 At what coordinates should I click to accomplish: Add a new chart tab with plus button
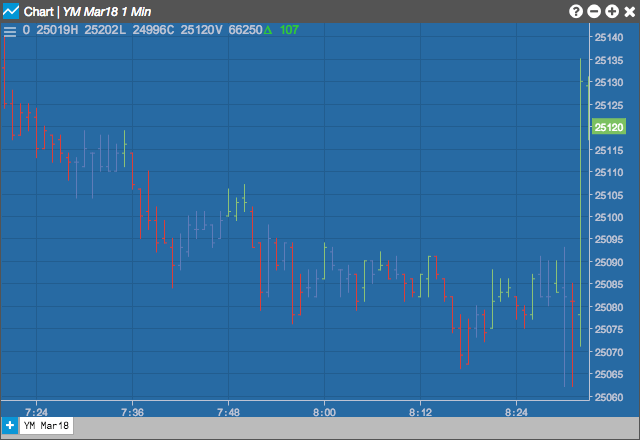(10, 425)
